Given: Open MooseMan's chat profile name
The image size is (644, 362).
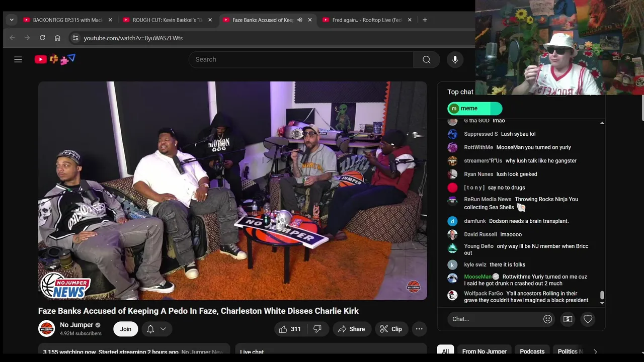Looking at the screenshot, I should (477, 277).
